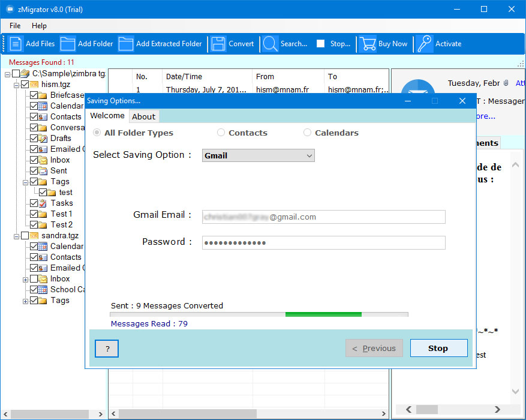Toggle the root C:\Sample checkbox
The height and width of the screenshot is (420, 526).
(16, 73)
